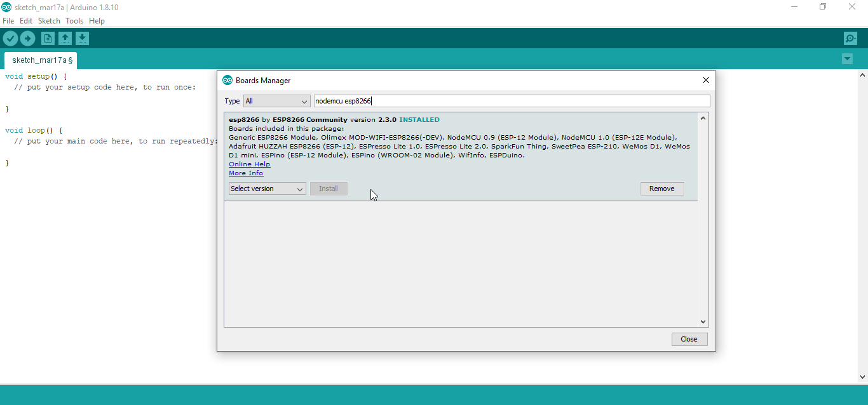Create a new sketch with New icon
Image resolution: width=868 pixels, height=405 pixels.
48,39
